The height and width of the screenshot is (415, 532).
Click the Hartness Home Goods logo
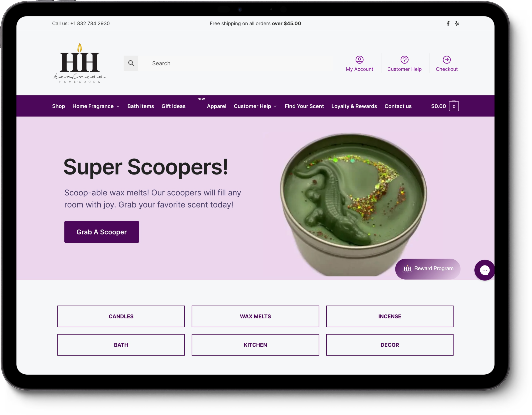(x=79, y=63)
